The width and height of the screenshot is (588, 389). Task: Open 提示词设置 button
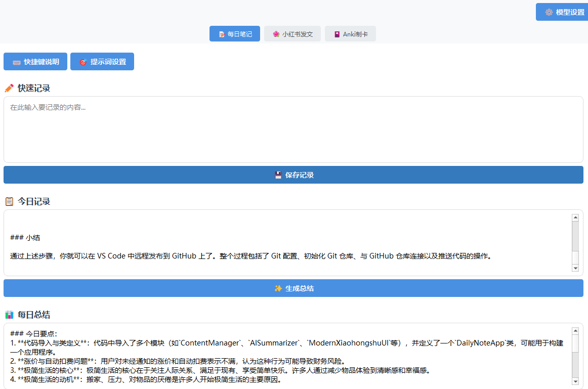click(x=102, y=61)
